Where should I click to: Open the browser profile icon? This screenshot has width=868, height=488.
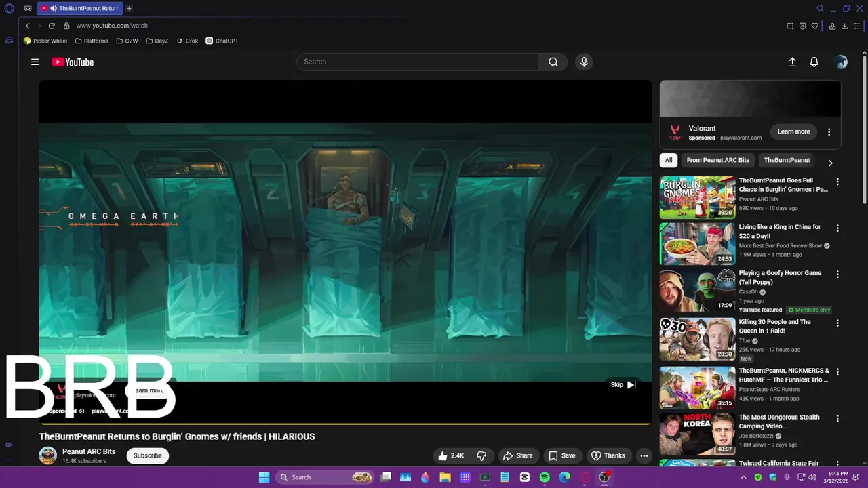832,26
